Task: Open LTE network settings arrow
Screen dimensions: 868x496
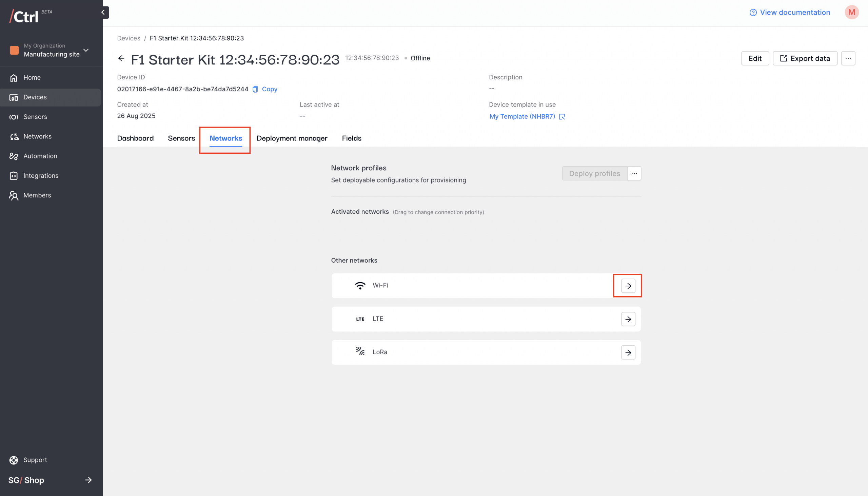Action: pos(628,319)
